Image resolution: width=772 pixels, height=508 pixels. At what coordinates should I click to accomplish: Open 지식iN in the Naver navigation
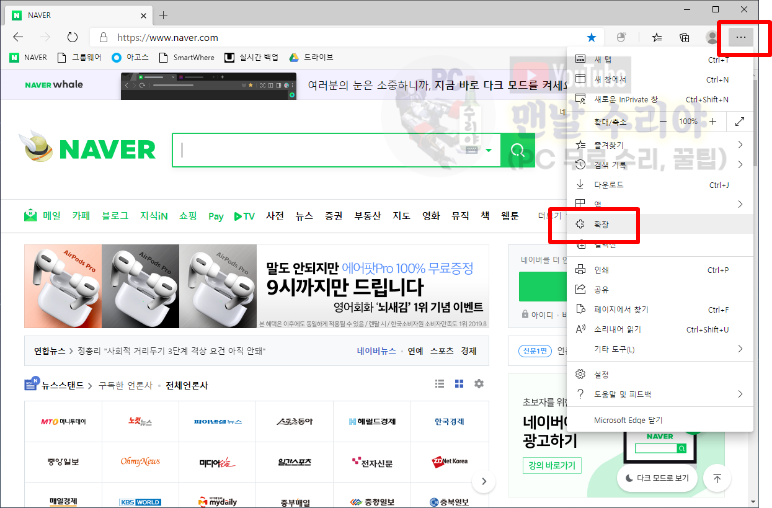(x=154, y=216)
